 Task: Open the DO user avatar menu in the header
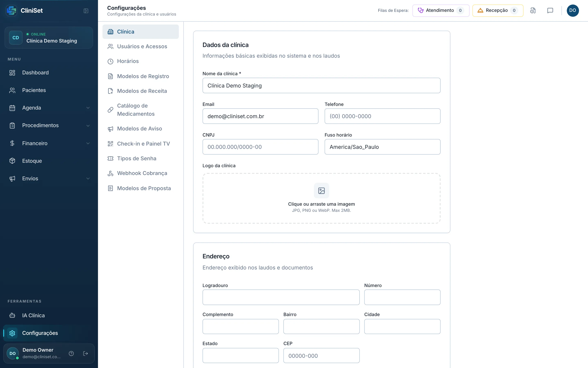[572, 10]
